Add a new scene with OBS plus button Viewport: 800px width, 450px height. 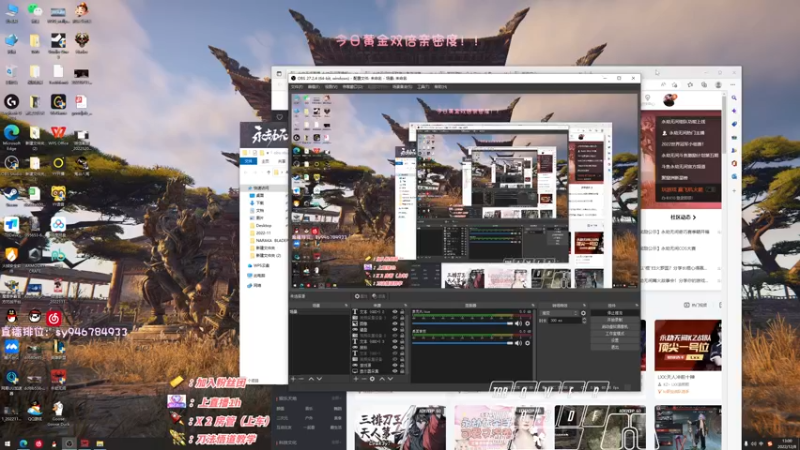[x=293, y=379]
